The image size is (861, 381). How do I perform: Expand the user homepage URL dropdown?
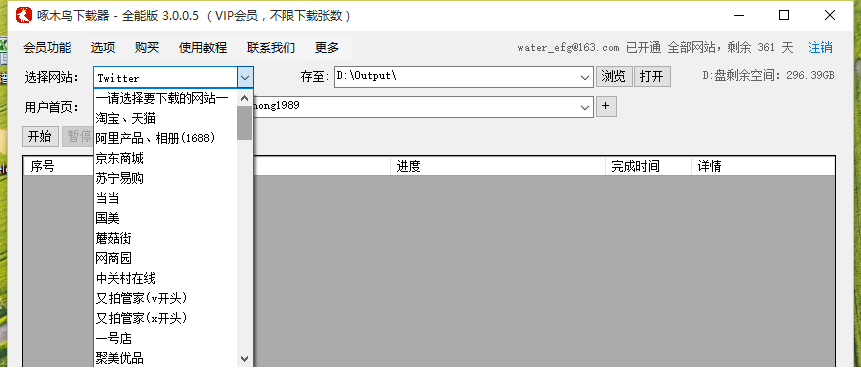[585, 107]
